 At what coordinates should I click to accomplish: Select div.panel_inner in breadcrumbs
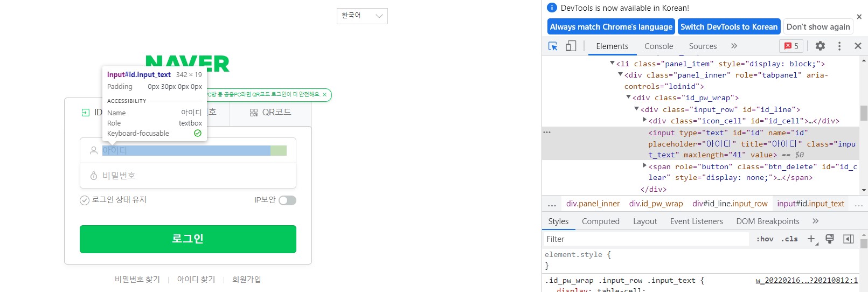click(593, 204)
